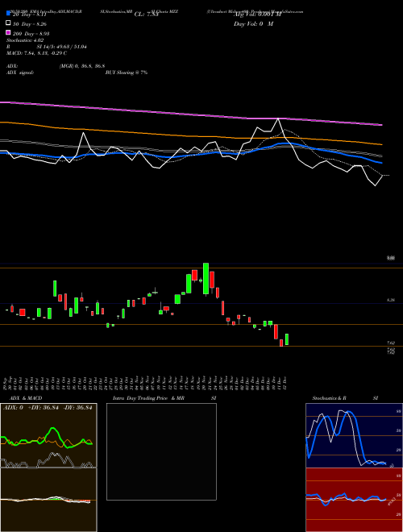Click the 'Day Vol: 0 M' label

253,23
